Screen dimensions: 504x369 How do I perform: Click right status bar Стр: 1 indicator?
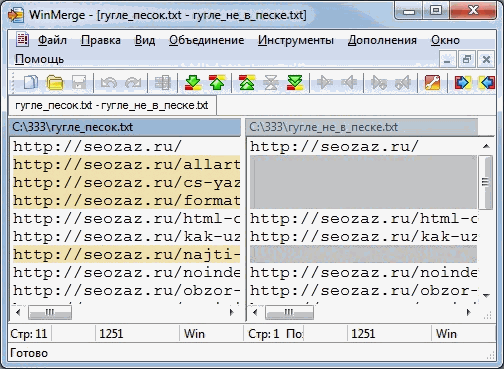click(263, 334)
